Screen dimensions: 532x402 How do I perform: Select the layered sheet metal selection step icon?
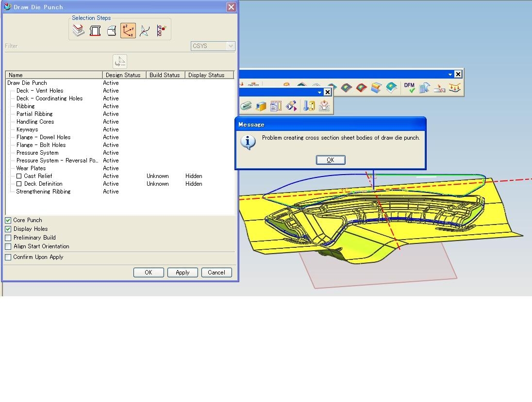pos(78,31)
